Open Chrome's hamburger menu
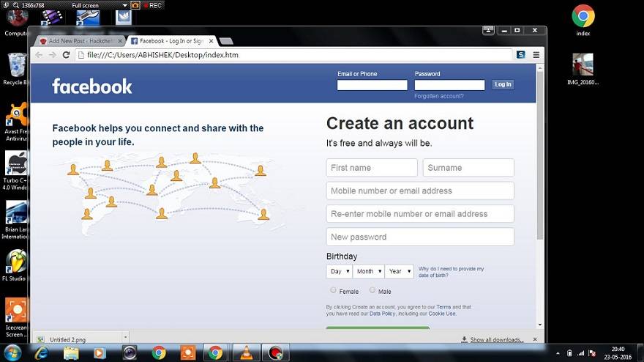 536,55
